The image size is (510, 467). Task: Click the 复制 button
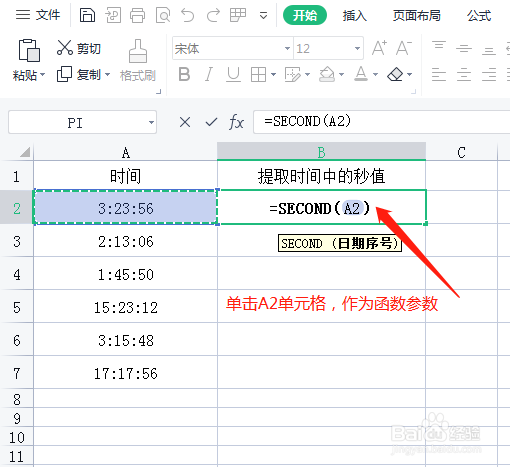[x=79, y=74]
